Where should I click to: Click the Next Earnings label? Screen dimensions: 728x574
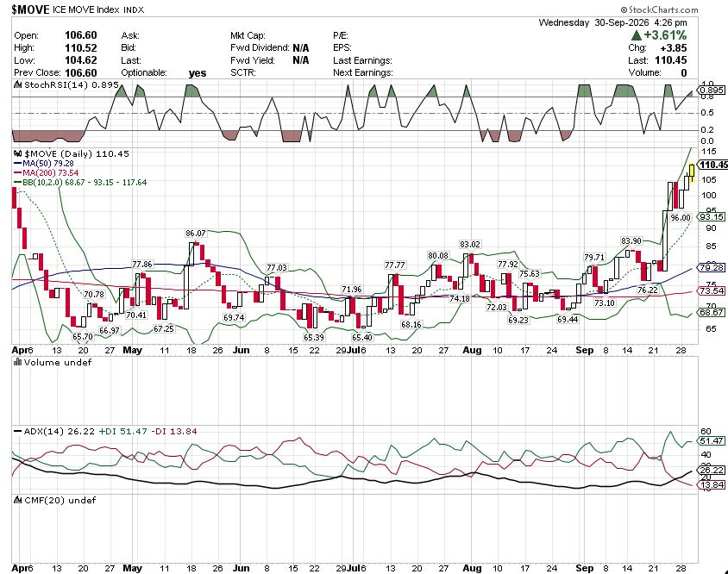(363, 73)
